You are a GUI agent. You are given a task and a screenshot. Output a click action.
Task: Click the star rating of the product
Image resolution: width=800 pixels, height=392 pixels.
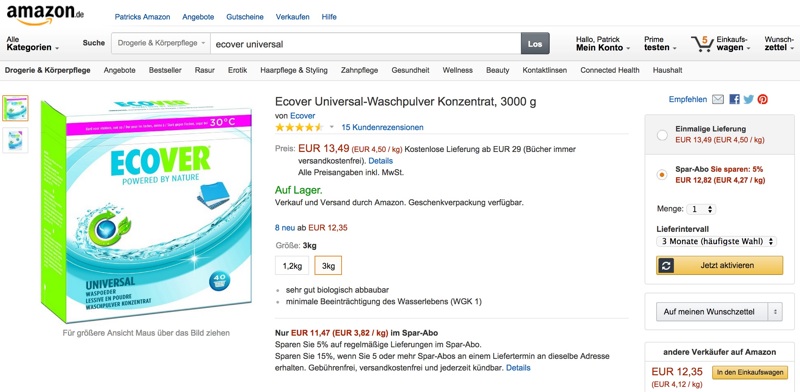point(299,127)
